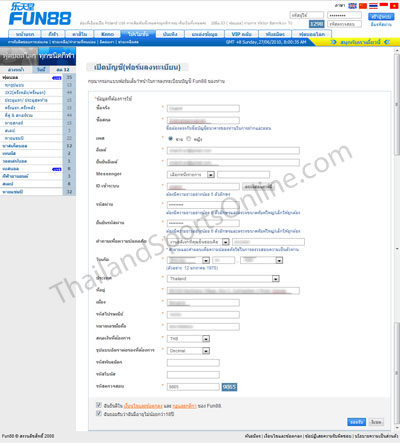The image size is (400, 448).
Task: Open the VIP tab
Action: (x=241, y=34)
